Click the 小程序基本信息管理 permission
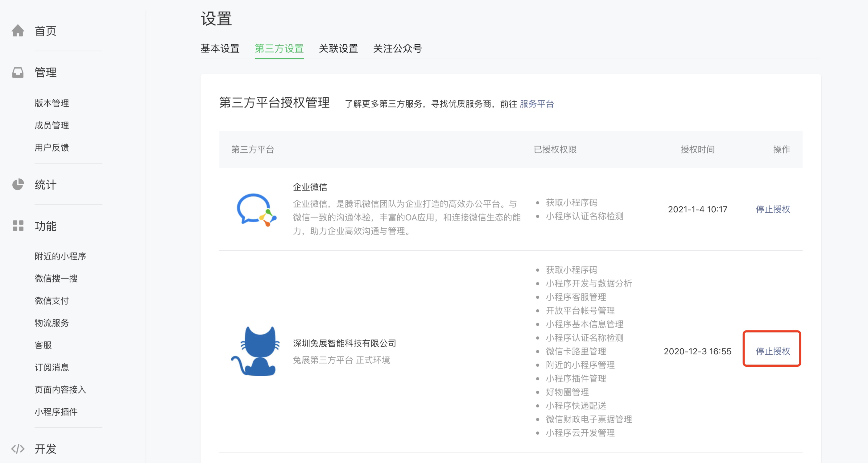The width and height of the screenshot is (868, 463). coord(585,324)
